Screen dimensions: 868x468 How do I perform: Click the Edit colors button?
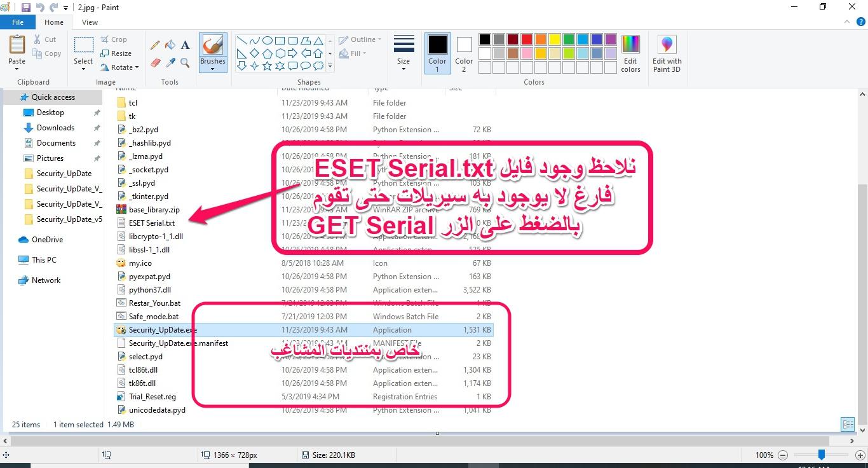pos(630,54)
